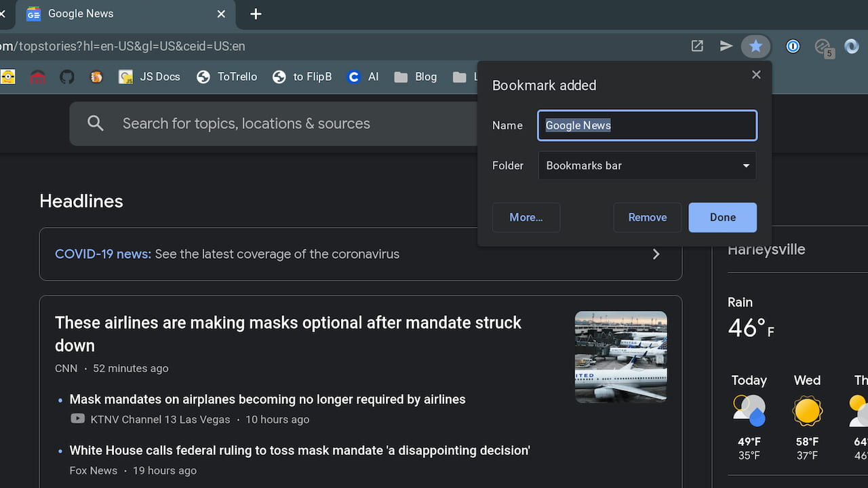Click Today's rain weather icon

tap(749, 410)
